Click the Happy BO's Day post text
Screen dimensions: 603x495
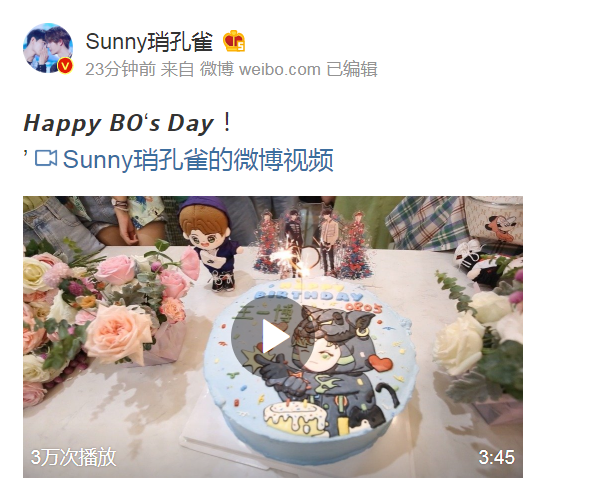(x=127, y=123)
